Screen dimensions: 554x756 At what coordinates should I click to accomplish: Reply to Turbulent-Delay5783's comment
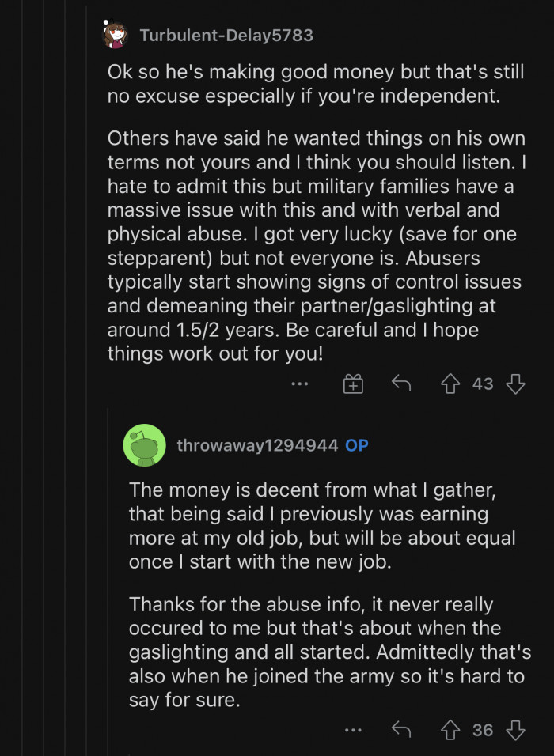tap(401, 384)
